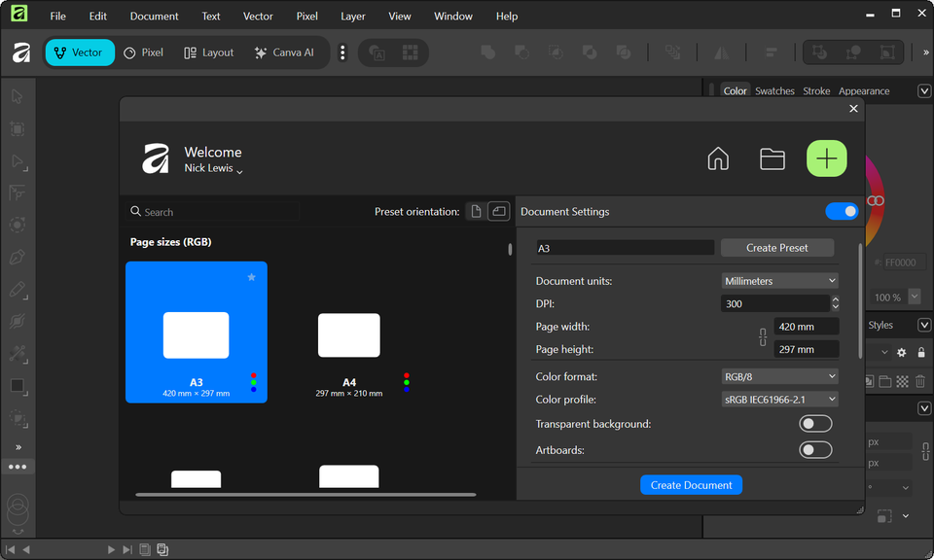Screen dimensions: 934x560
Task: Expand the Color panel options chevron
Action: point(924,91)
